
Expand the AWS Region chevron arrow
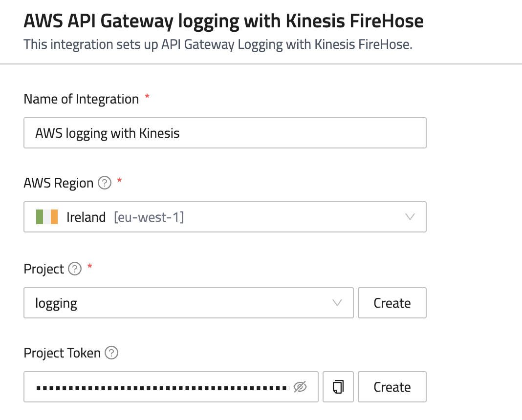[410, 217]
